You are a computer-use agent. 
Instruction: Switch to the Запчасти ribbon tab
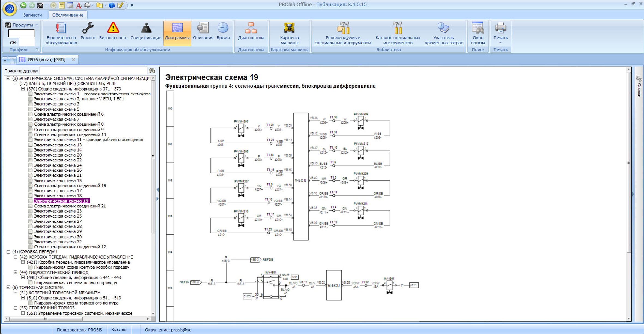pyautogui.click(x=32, y=15)
